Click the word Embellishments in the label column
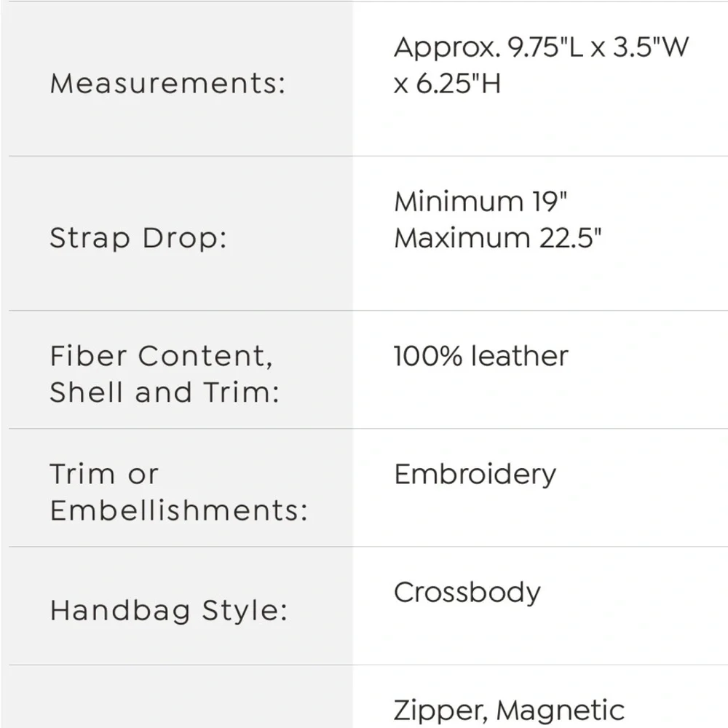 (179, 510)
